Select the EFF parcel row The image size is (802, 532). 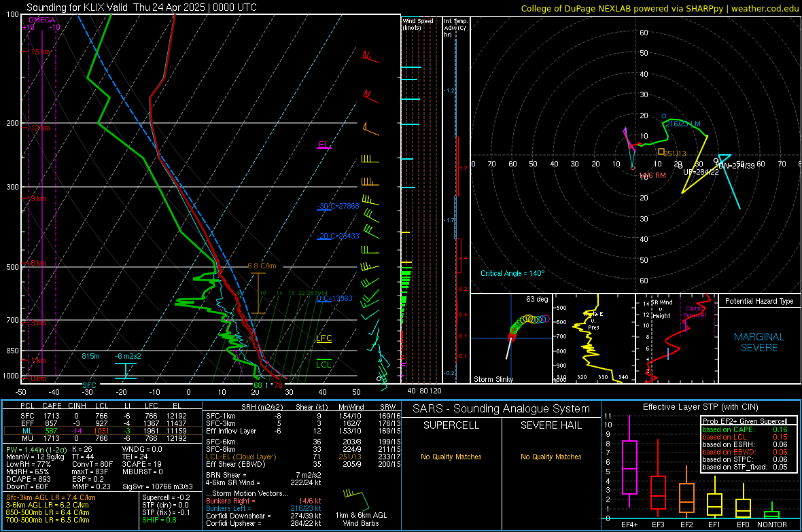[103, 423]
